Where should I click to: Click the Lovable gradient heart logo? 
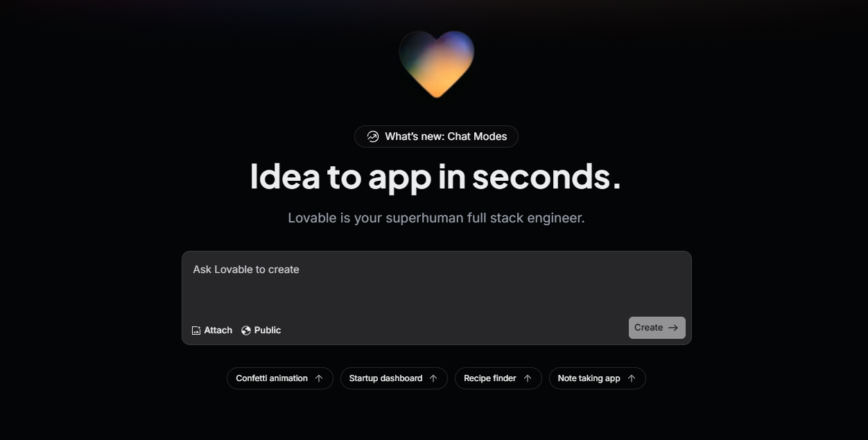(436, 64)
